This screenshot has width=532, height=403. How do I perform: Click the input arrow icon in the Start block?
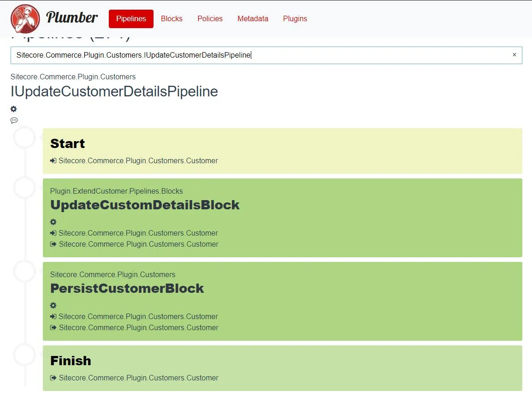click(x=53, y=160)
